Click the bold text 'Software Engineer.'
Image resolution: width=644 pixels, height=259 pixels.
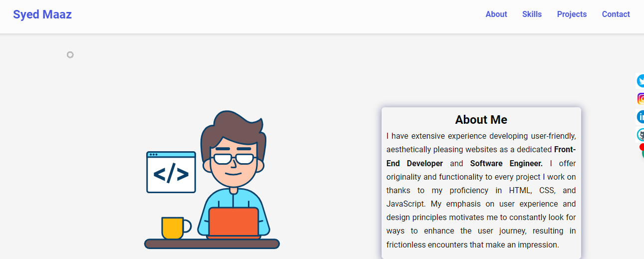click(506, 163)
